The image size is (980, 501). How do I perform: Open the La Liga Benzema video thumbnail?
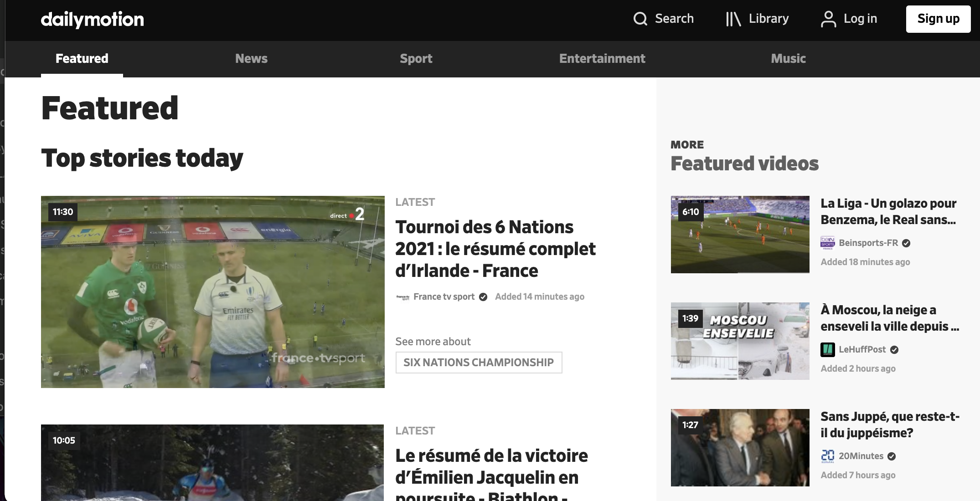740,235
